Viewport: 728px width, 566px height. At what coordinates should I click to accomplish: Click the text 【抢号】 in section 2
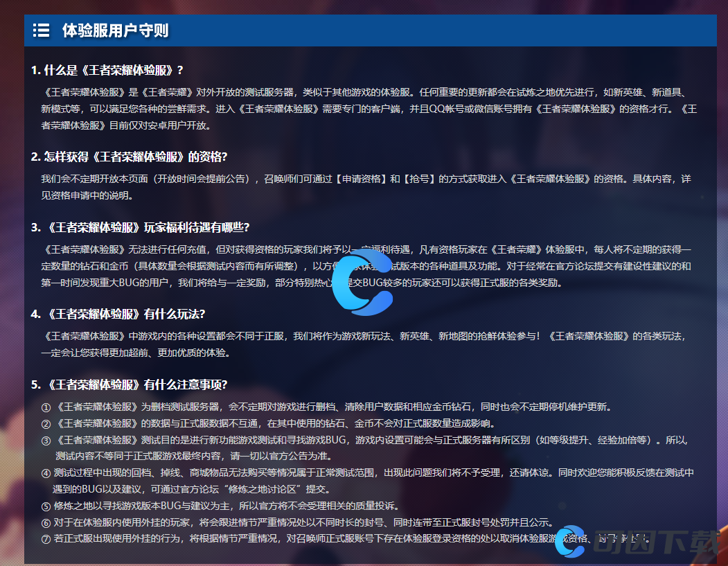[419, 179]
